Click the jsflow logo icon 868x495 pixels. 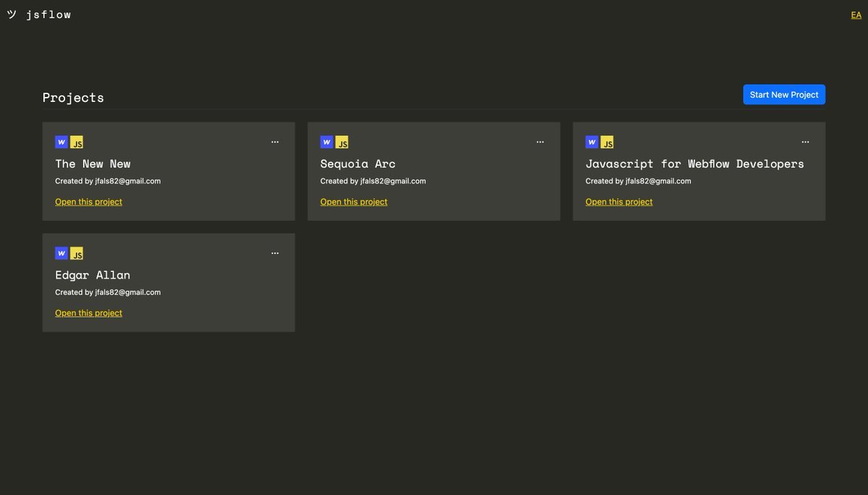[x=12, y=14]
